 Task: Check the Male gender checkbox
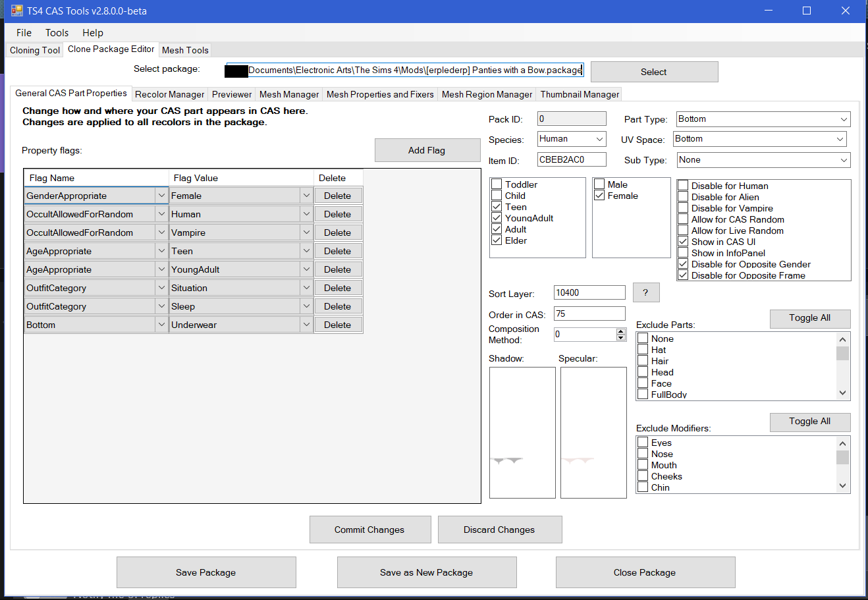pyautogui.click(x=599, y=184)
